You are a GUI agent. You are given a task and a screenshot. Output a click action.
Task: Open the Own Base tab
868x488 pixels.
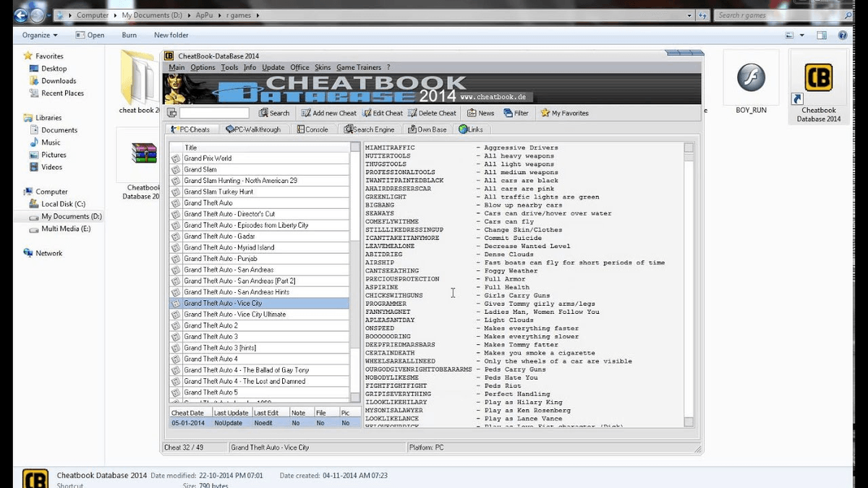click(428, 129)
